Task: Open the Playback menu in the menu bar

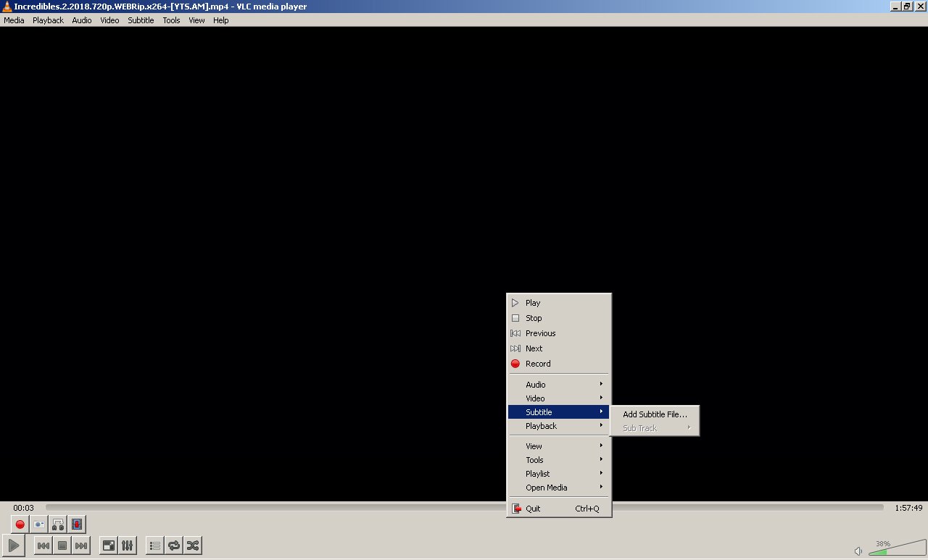Action: click(x=49, y=20)
